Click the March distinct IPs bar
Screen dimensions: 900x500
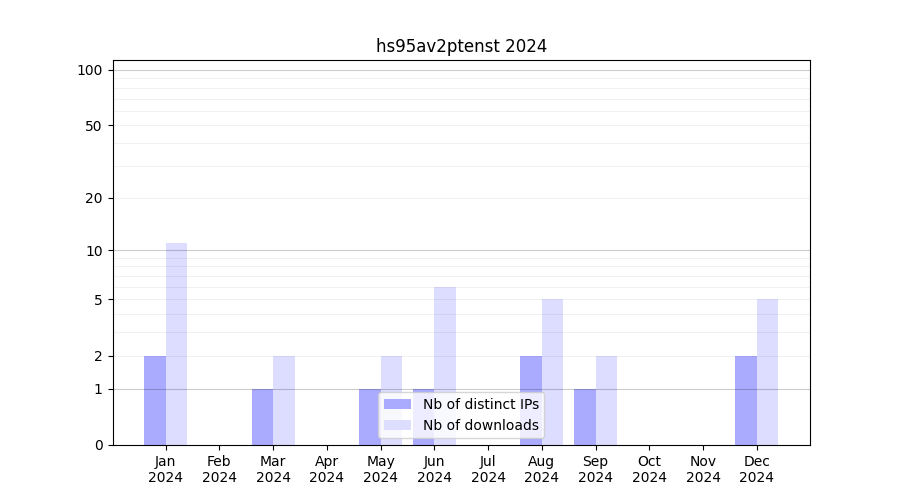[262, 417]
